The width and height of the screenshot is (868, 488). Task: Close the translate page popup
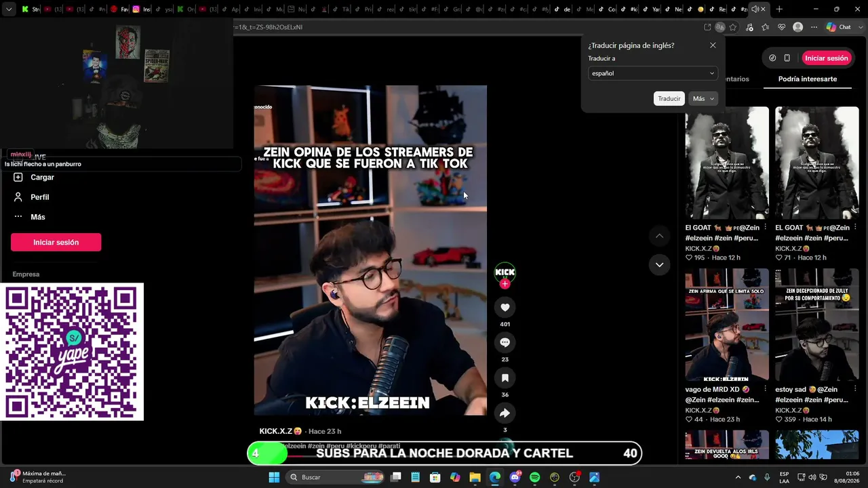(x=713, y=45)
